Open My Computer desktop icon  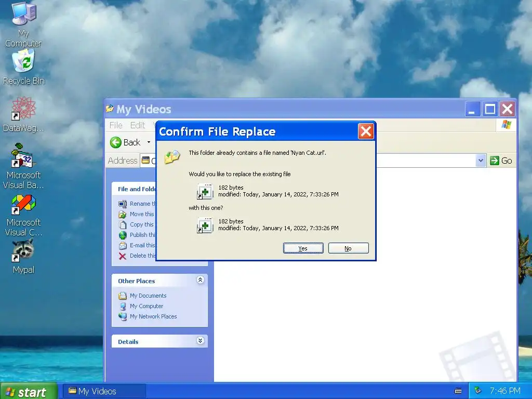click(23, 24)
